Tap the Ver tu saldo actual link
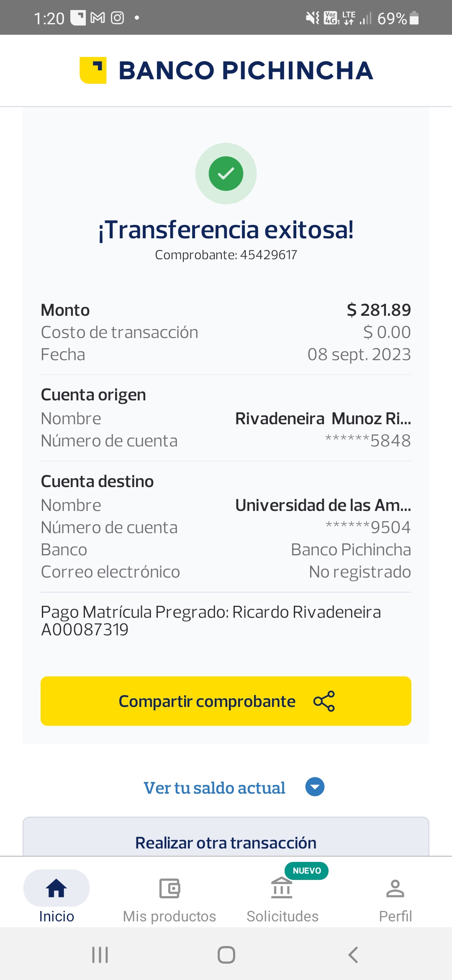 click(214, 788)
